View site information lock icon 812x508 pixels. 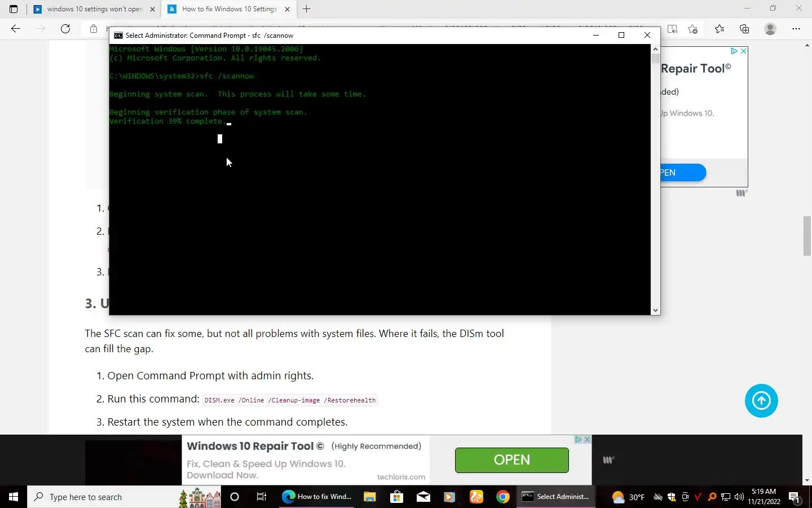(94, 29)
